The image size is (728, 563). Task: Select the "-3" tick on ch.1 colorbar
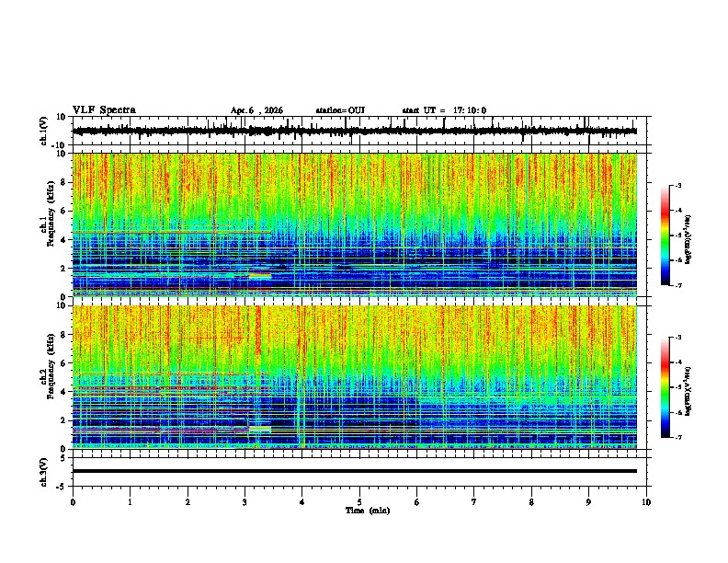pyautogui.click(x=677, y=185)
